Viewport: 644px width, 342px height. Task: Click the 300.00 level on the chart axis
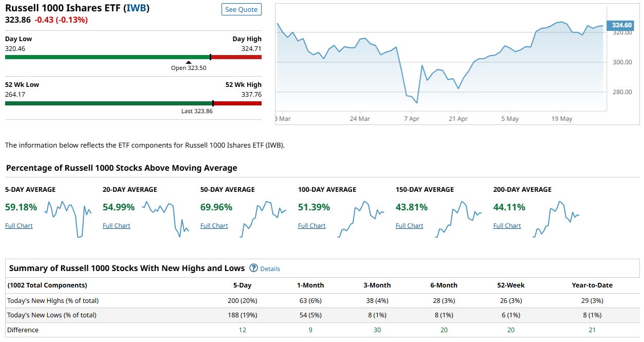point(622,62)
